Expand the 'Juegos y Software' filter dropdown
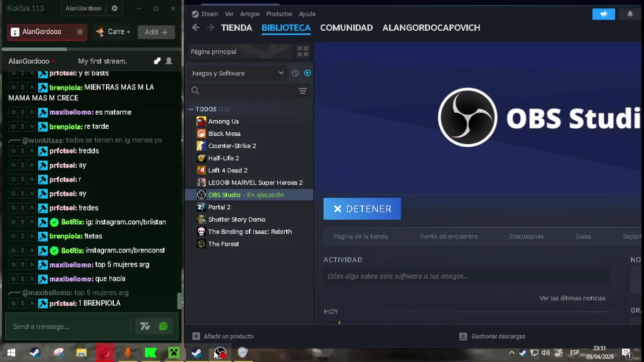644x362 pixels. pyautogui.click(x=237, y=73)
